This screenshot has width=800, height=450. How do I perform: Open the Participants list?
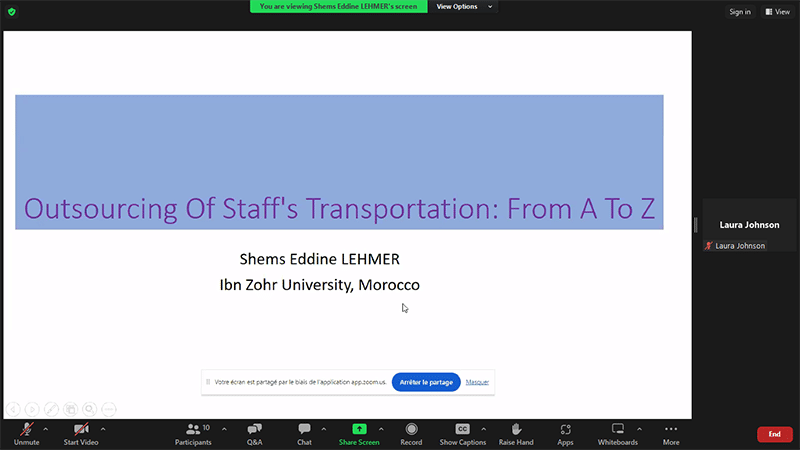pyautogui.click(x=193, y=432)
